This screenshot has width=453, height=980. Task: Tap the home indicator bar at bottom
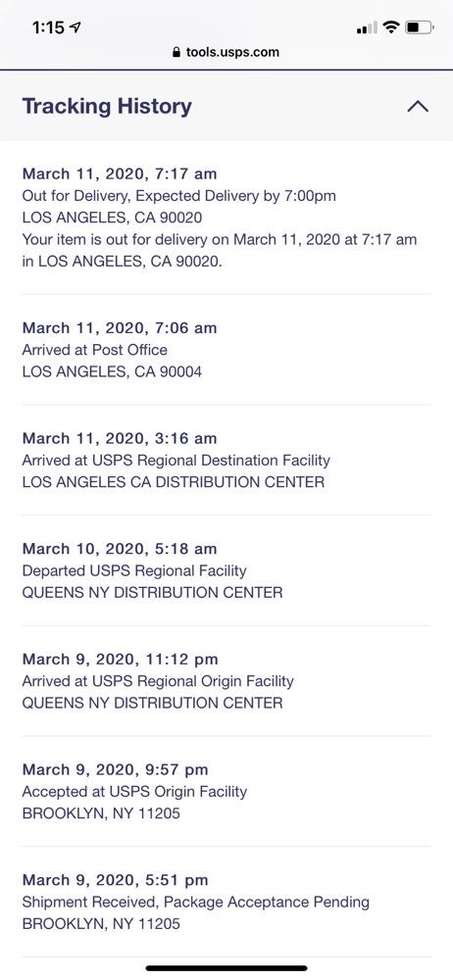[226, 968]
